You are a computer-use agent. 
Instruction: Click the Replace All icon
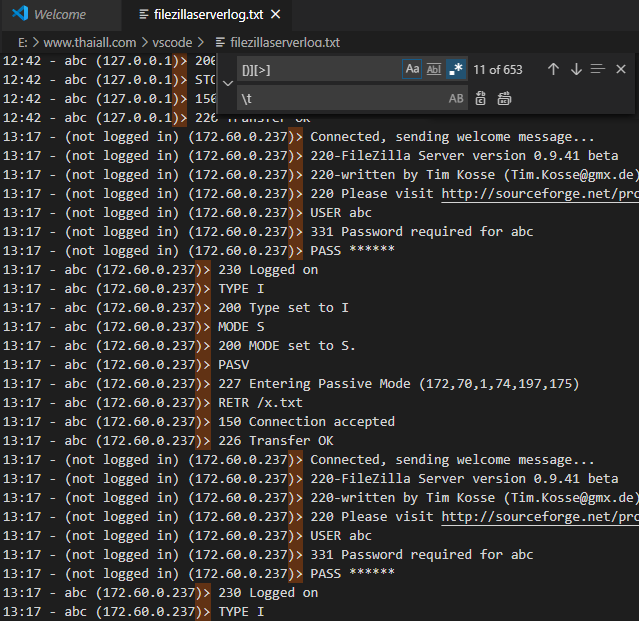tap(504, 99)
